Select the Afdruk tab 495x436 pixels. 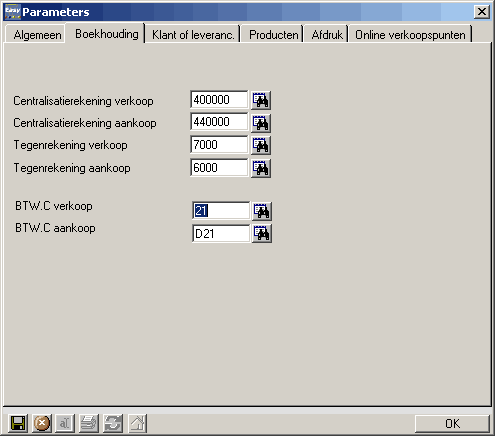[x=327, y=35]
